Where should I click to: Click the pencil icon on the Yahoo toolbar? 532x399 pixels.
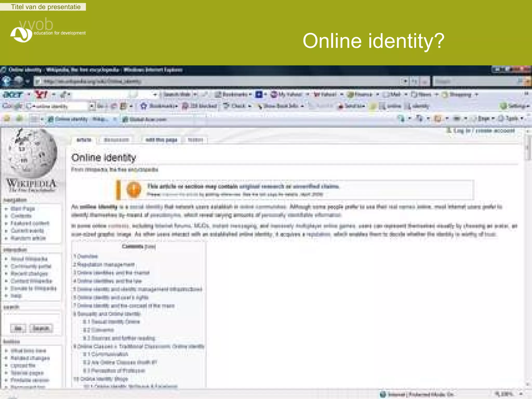pyautogui.click(x=63, y=95)
